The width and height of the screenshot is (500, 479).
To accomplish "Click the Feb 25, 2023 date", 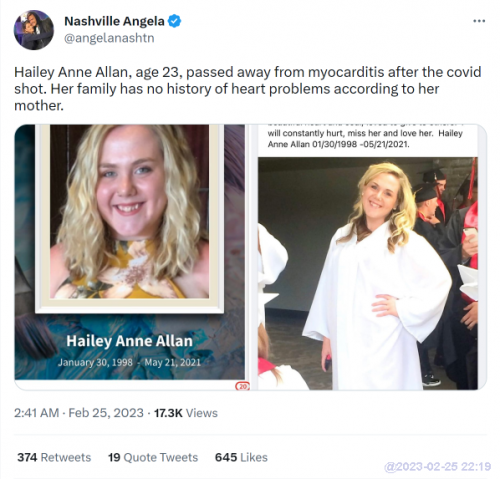I will click(x=106, y=413).
